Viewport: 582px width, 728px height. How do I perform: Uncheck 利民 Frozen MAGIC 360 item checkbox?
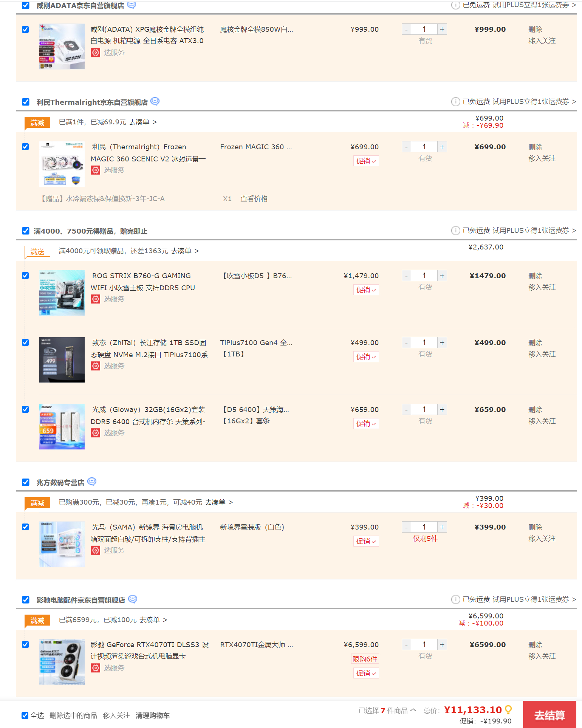click(25, 147)
